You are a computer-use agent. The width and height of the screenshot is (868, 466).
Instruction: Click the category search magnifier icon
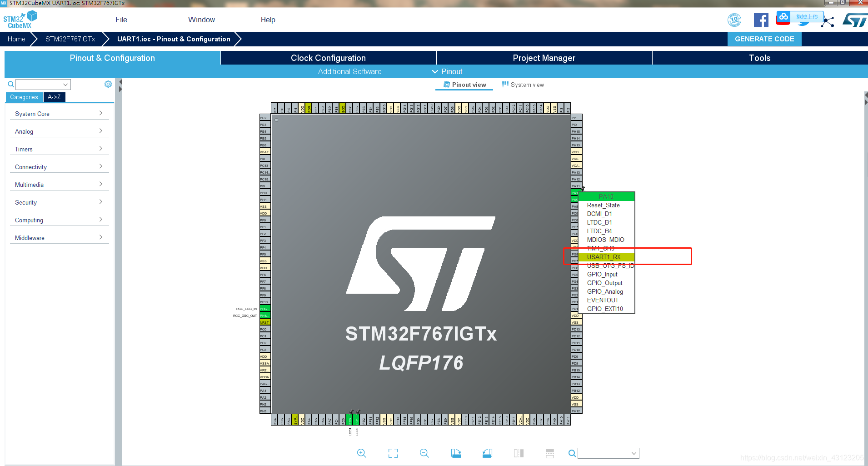click(11, 85)
